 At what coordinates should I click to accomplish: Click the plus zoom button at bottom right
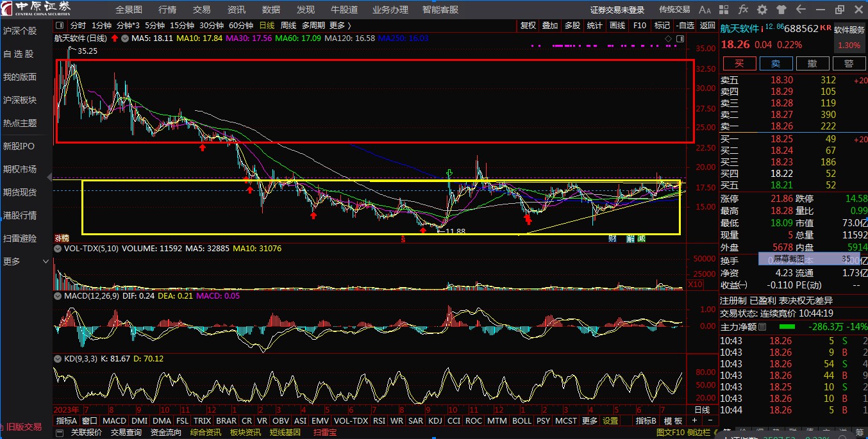pos(694,421)
